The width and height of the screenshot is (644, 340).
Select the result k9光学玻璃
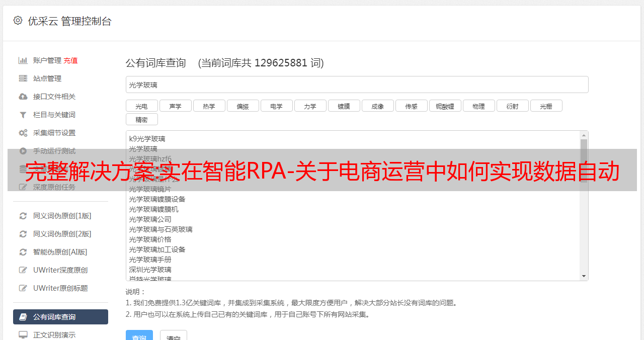pyautogui.click(x=147, y=139)
